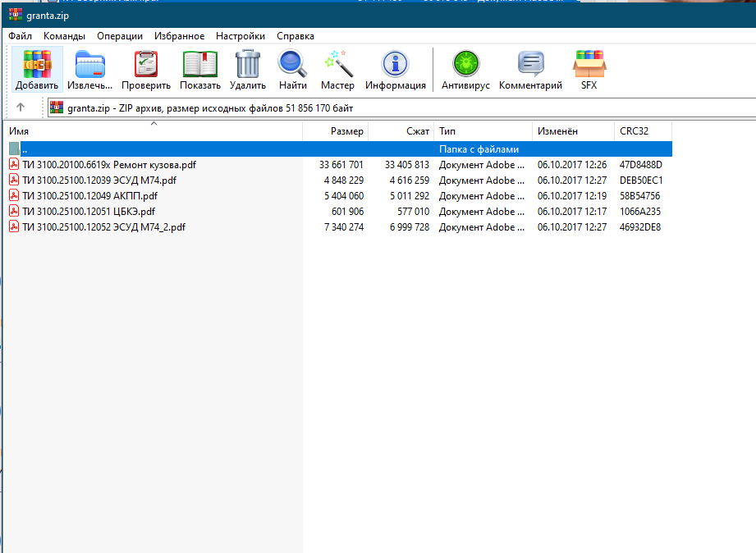Open the Избранное menu
Viewport: 756px width, 553px height.
click(x=179, y=36)
